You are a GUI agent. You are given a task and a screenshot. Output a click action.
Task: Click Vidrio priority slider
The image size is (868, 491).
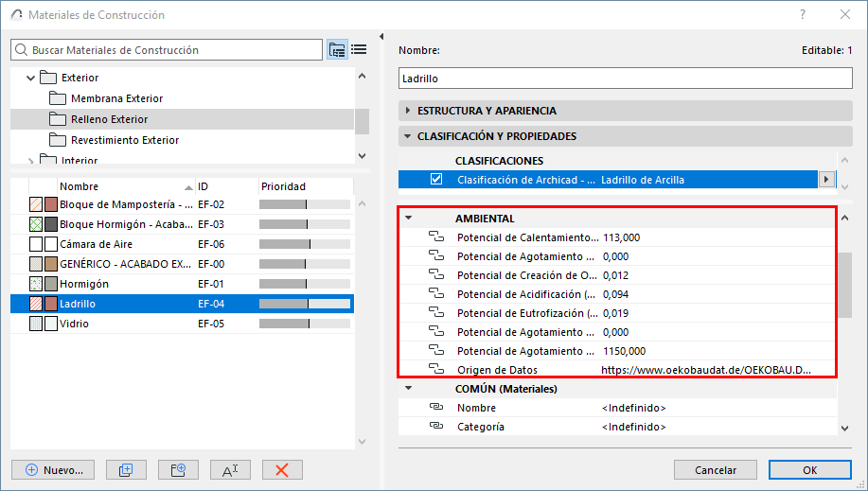tap(305, 324)
